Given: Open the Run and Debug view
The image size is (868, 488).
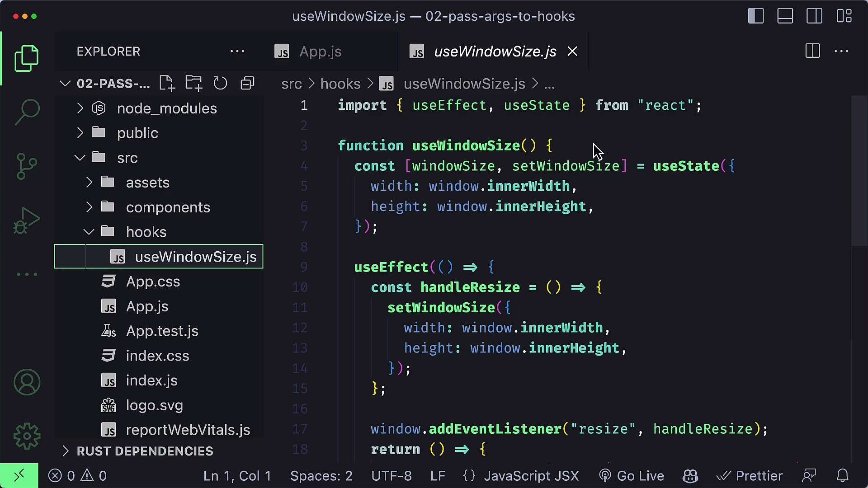Looking at the screenshot, I should click(27, 220).
